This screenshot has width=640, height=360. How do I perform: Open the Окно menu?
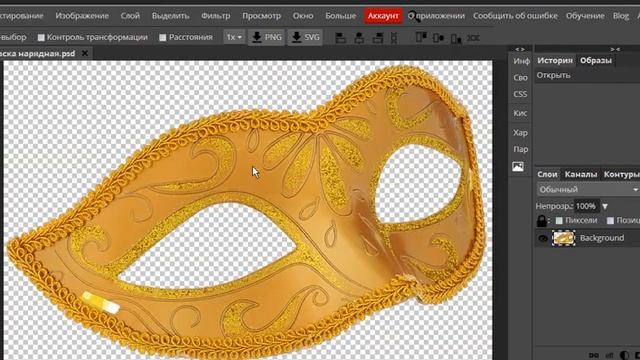303,16
